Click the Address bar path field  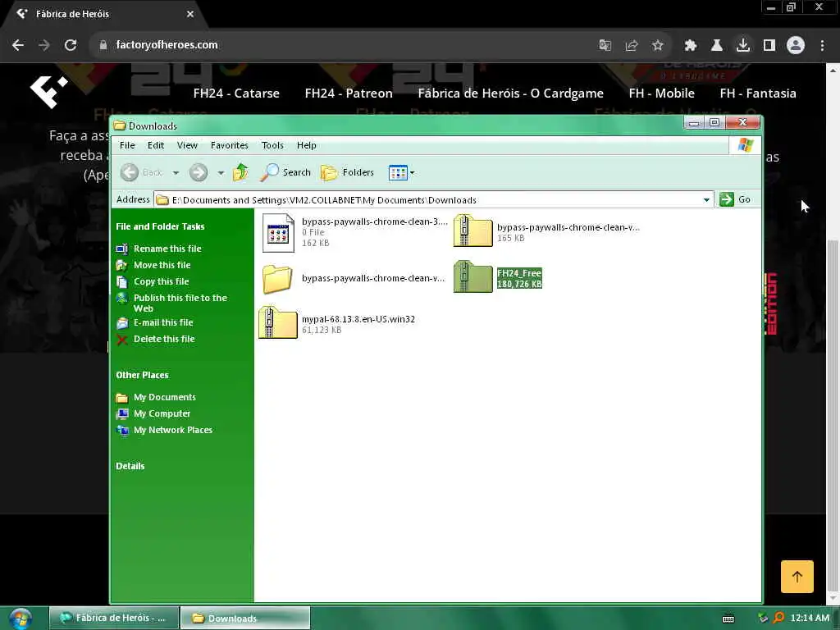click(433, 200)
